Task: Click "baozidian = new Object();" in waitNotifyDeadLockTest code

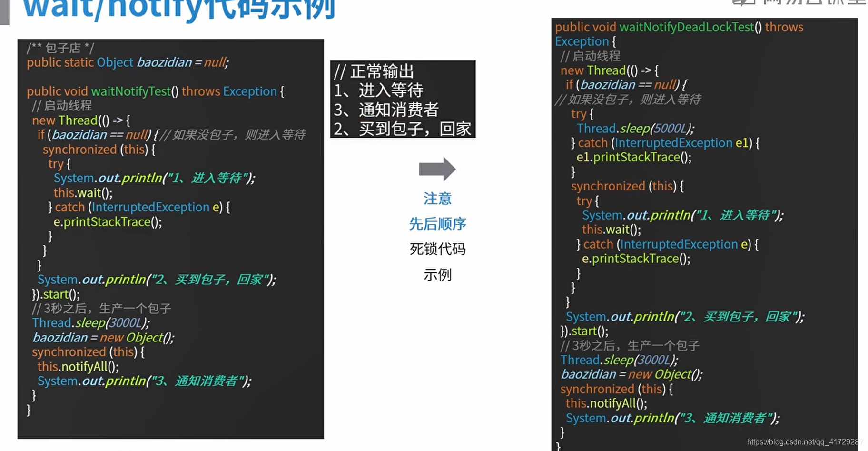Action: [631, 374]
